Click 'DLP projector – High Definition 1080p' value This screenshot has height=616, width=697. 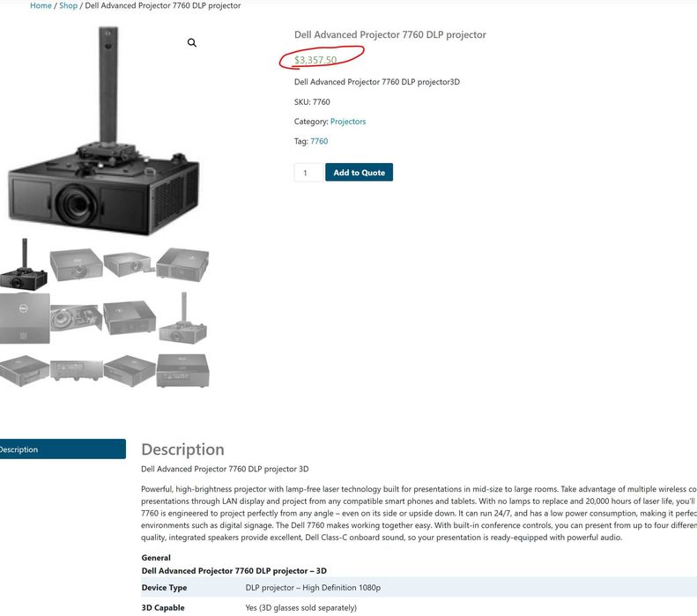[x=313, y=588]
